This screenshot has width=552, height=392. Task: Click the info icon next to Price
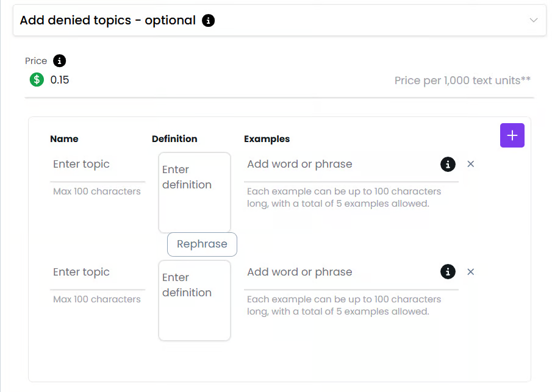(x=59, y=61)
